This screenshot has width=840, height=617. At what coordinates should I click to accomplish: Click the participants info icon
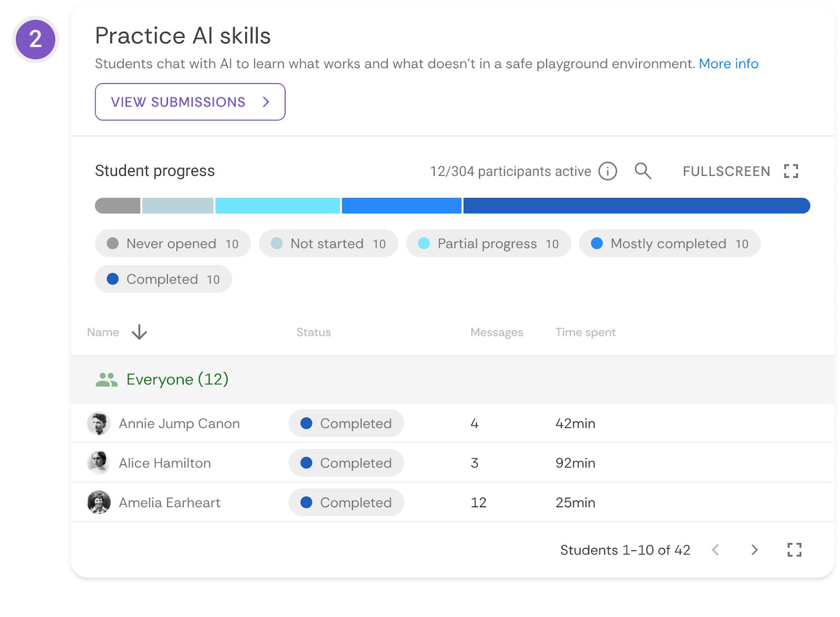(x=607, y=171)
